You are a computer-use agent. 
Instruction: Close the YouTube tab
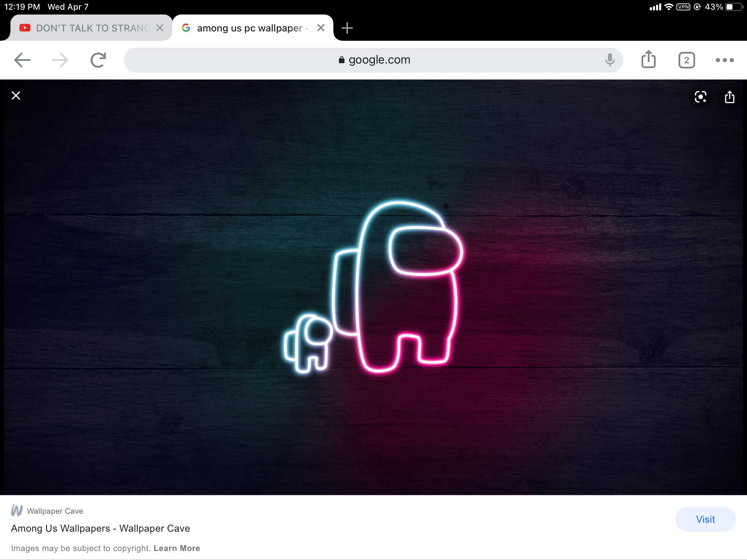[159, 28]
